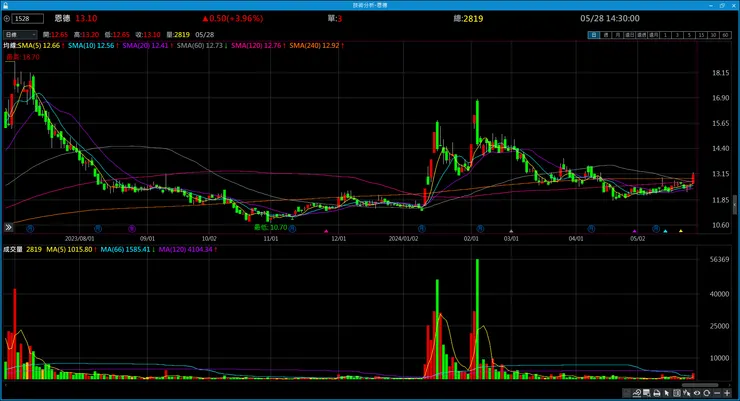This screenshot has height=401, width=740.
Task: Click the purple circled marker before 09/01
Action: click(132, 228)
